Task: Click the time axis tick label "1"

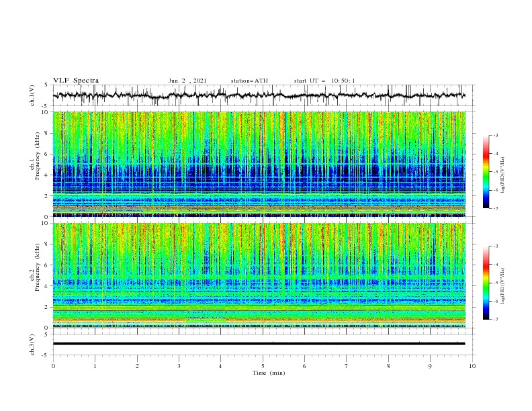Action: (95, 366)
